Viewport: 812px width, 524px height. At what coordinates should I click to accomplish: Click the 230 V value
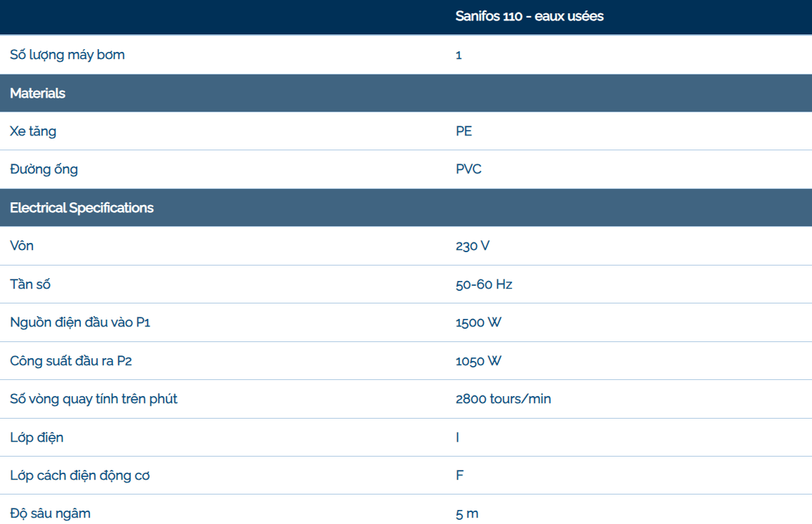tap(472, 246)
